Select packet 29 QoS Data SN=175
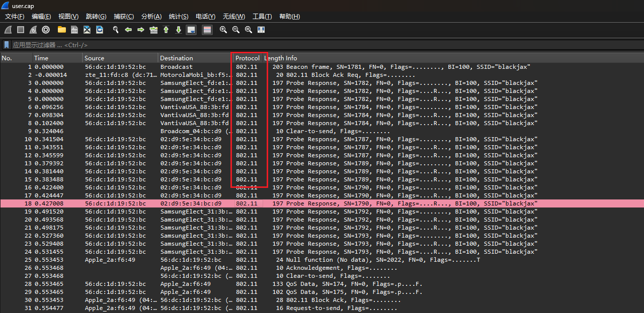The image size is (644, 313). tap(322, 292)
